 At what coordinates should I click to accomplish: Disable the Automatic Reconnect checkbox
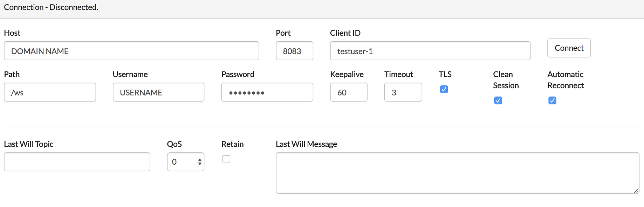pos(552,101)
